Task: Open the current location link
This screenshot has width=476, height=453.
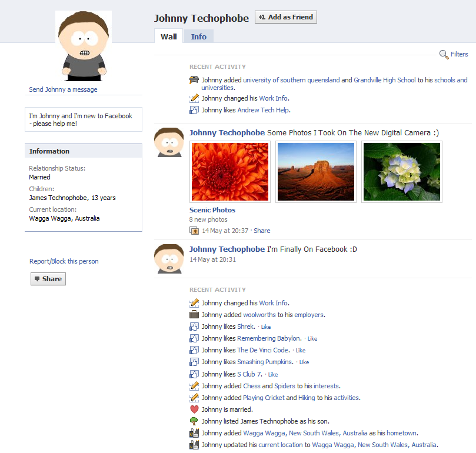Action: tap(281, 445)
